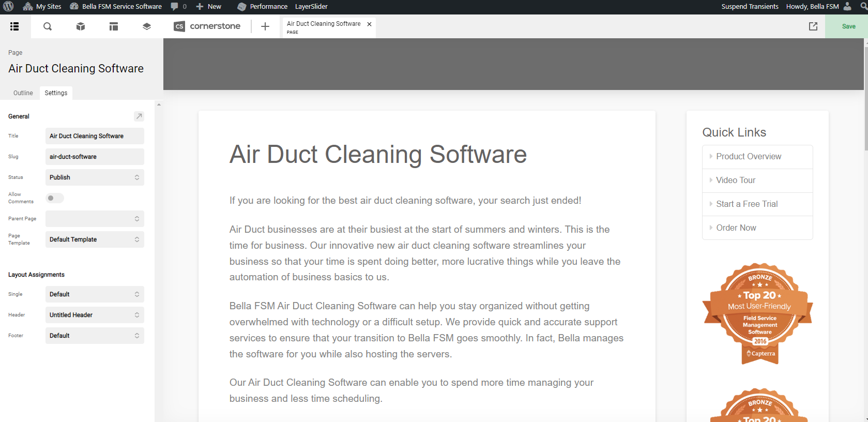Screen dimensions: 868x422
Task: Close the Air Duct Cleaning Software tab
Action: (x=369, y=24)
